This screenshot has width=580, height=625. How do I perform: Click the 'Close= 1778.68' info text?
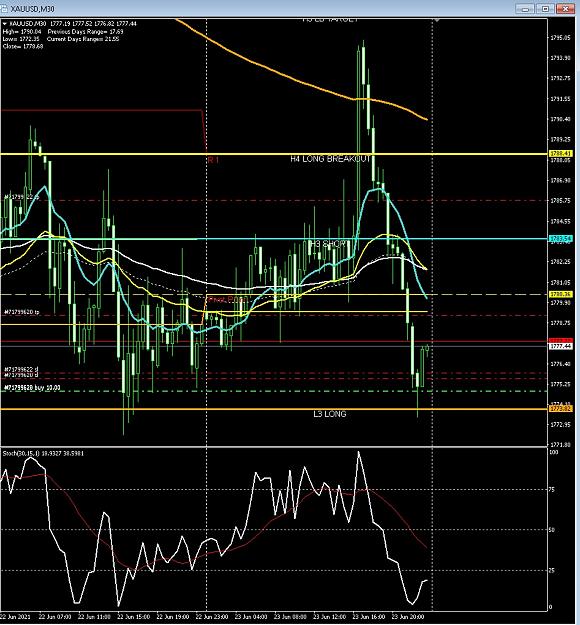coord(23,47)
